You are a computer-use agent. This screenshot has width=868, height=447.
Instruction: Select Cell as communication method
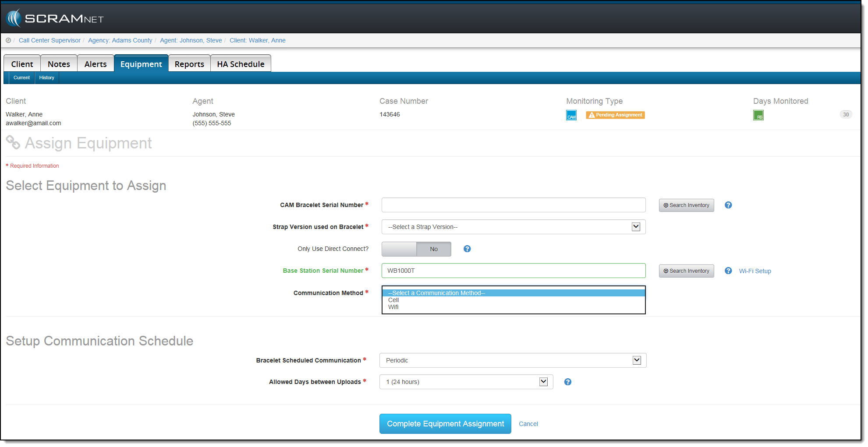coord(393,300)
